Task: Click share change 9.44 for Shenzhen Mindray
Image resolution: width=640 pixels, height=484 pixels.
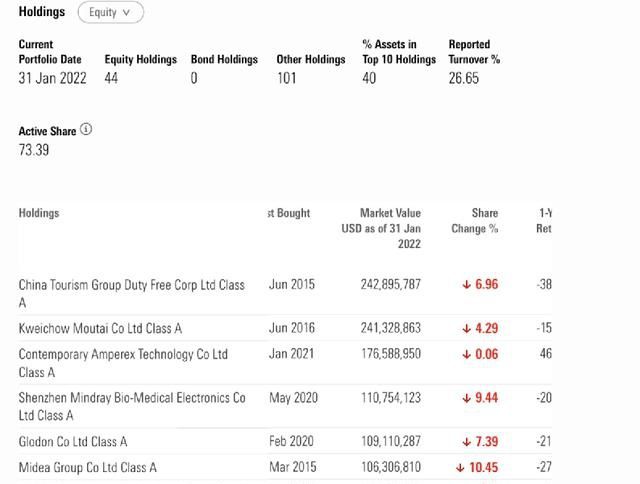Action: pyautogui.click(x=480, y=397)
